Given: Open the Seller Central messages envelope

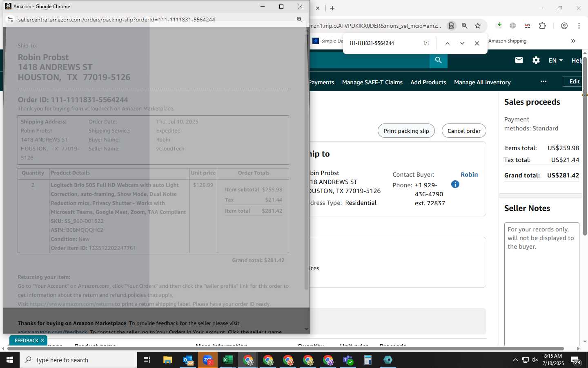Looking at the screenshot, I should [519, 60].
